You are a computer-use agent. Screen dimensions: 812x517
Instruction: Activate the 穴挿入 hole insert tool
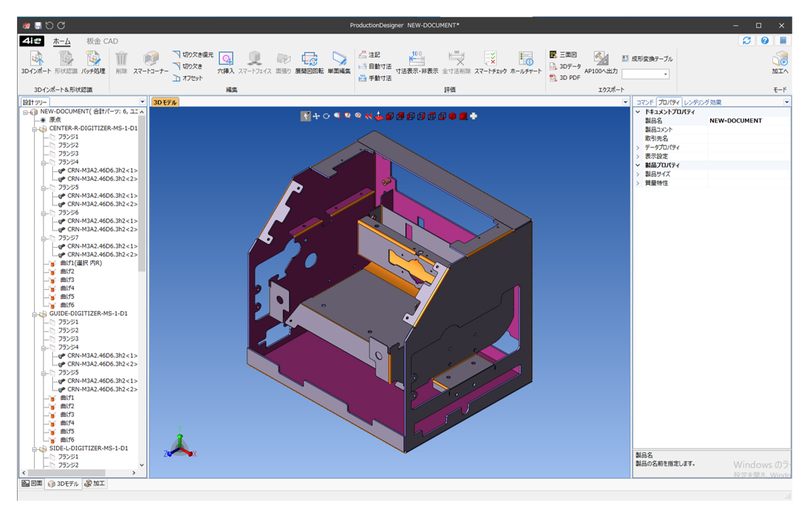225,60
